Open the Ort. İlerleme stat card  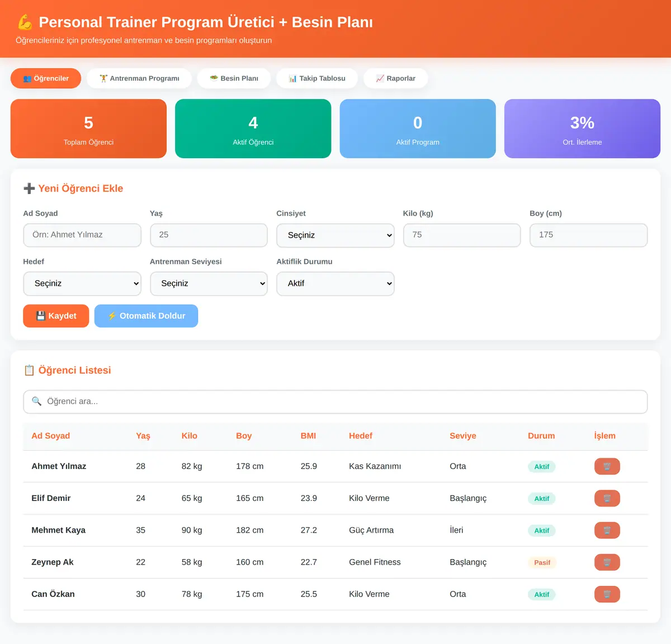click(582, 129)
